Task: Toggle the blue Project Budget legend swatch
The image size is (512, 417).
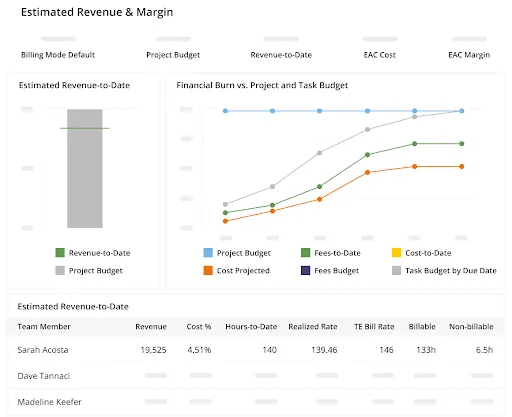Action: 208,253
